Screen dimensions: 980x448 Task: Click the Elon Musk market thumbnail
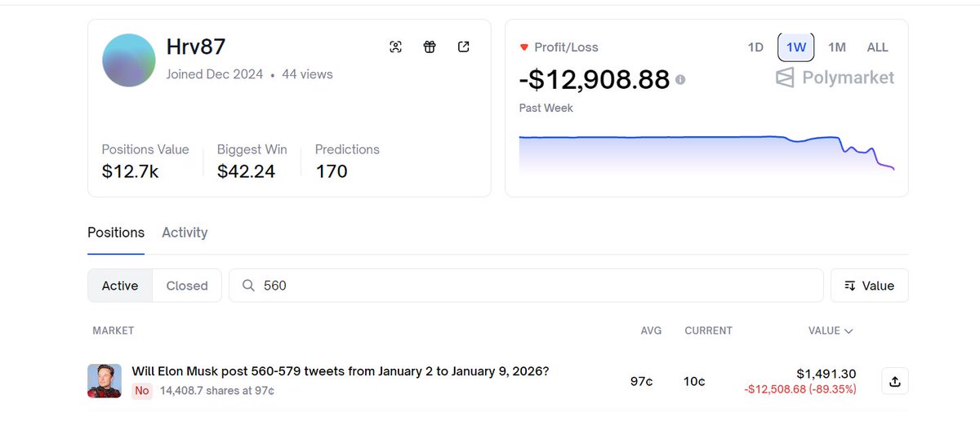pyautogui.click(x=105, y=381)
